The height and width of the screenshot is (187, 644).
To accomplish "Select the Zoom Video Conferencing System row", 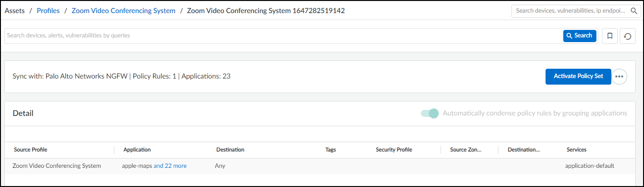I will click(x=57, y=165).
